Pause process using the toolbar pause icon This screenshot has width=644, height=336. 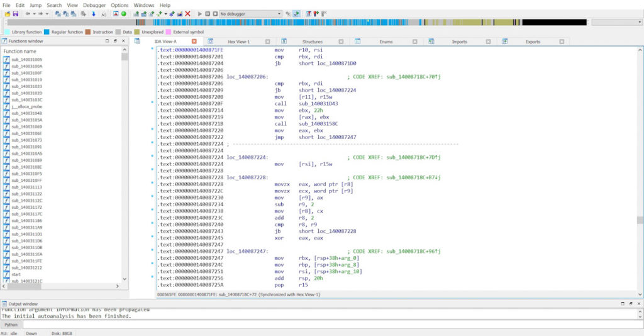[x=208, y=14]
